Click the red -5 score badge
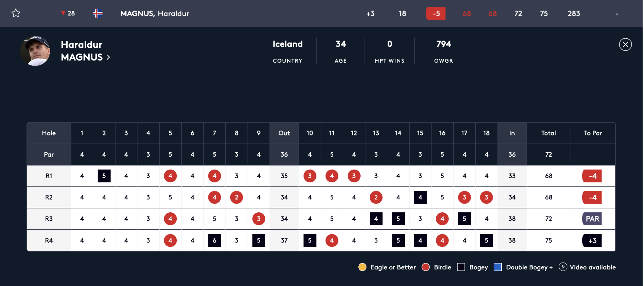This screenshot has width=644, height=286. (x=436, y=14)
